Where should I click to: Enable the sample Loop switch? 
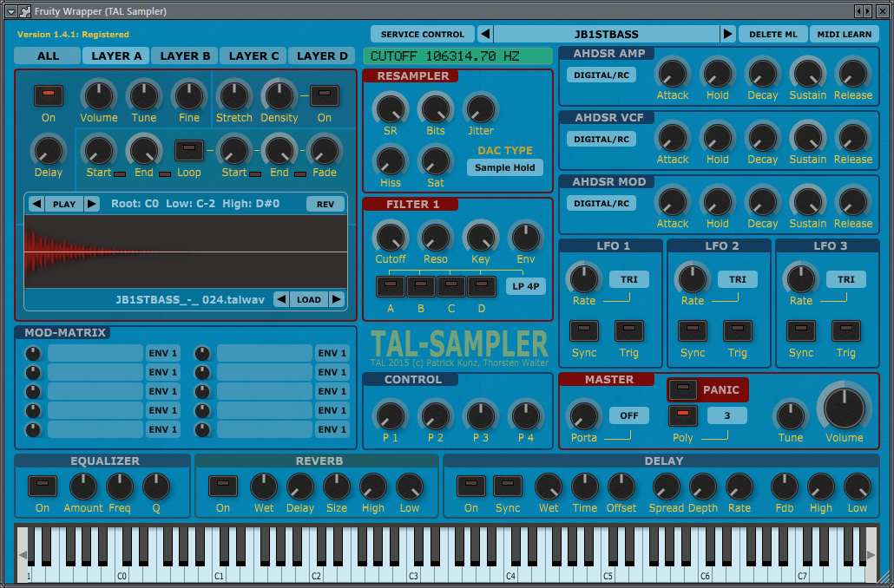[x=188, y=150]
